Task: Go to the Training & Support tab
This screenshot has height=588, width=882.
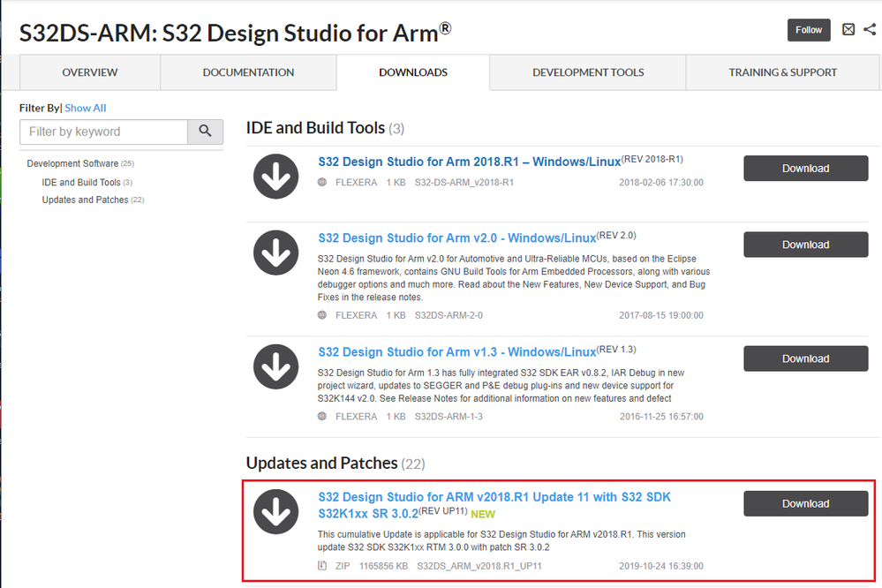Action: pyautogui.click(x=783, y=72)
